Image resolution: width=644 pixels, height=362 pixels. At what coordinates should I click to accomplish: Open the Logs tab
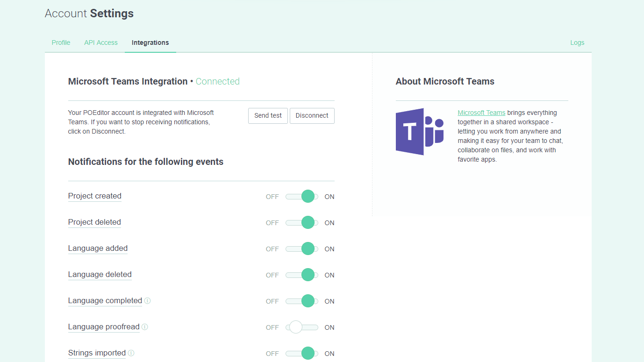pyautogui.click(x=577, y=43)
